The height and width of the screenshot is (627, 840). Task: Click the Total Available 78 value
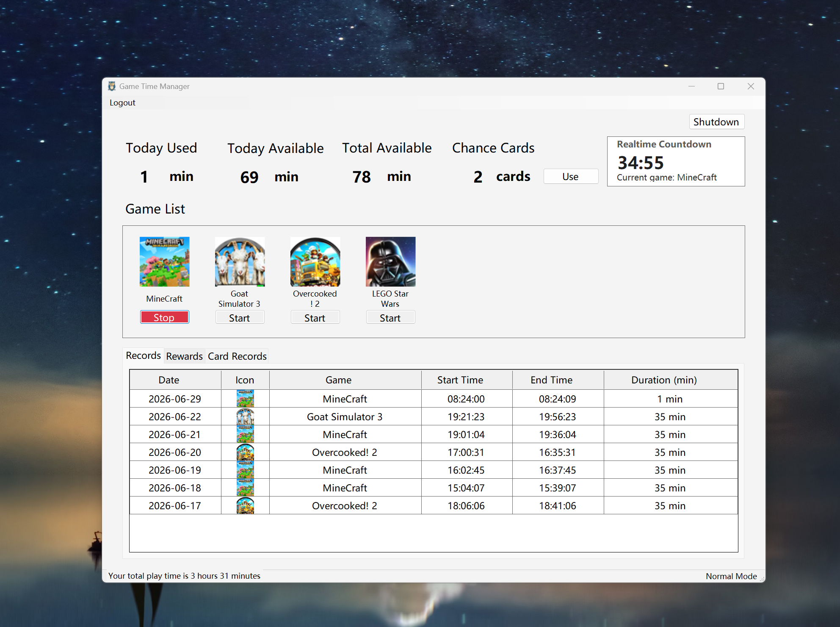(x=362, y=177)
